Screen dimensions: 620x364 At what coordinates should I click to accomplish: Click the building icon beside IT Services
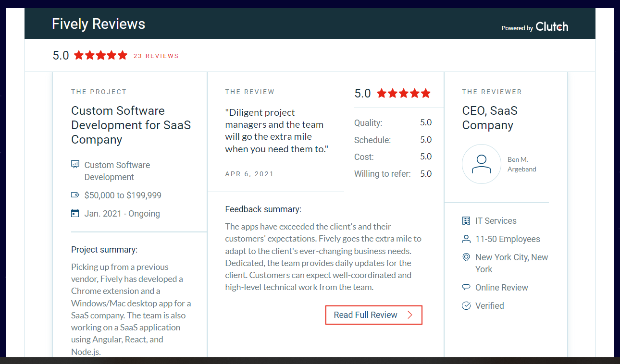(x=466, y=221)
